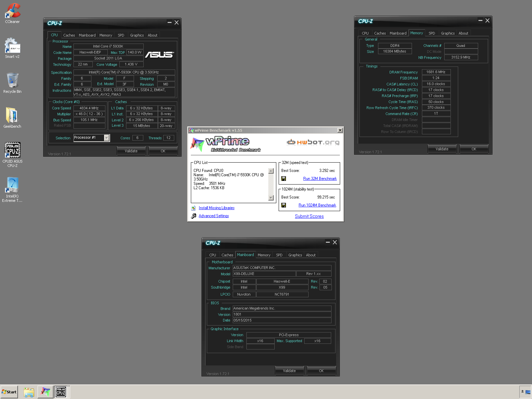Click OK in the Mainboard window

(321, 371)
